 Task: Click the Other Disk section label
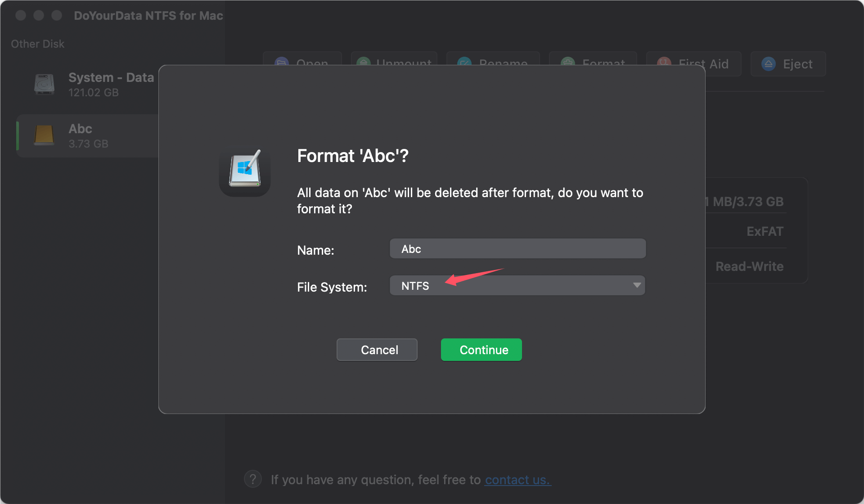(37, 44)
